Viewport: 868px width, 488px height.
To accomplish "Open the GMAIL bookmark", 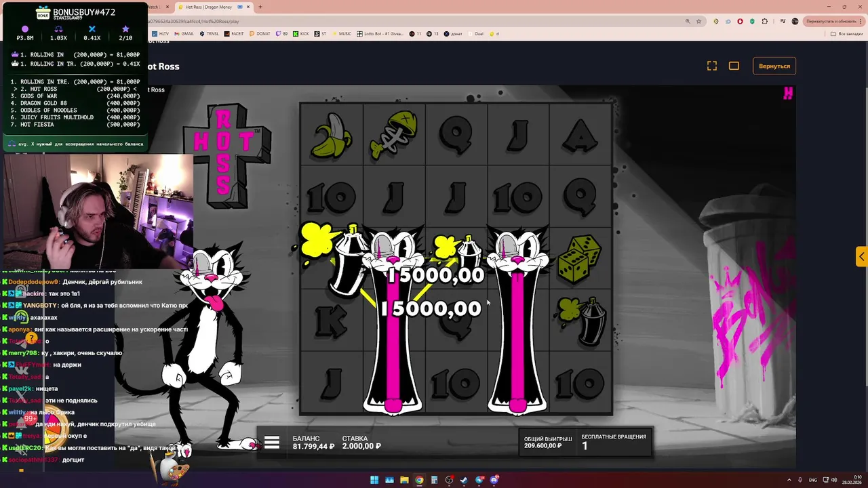I will click(183, 33).
